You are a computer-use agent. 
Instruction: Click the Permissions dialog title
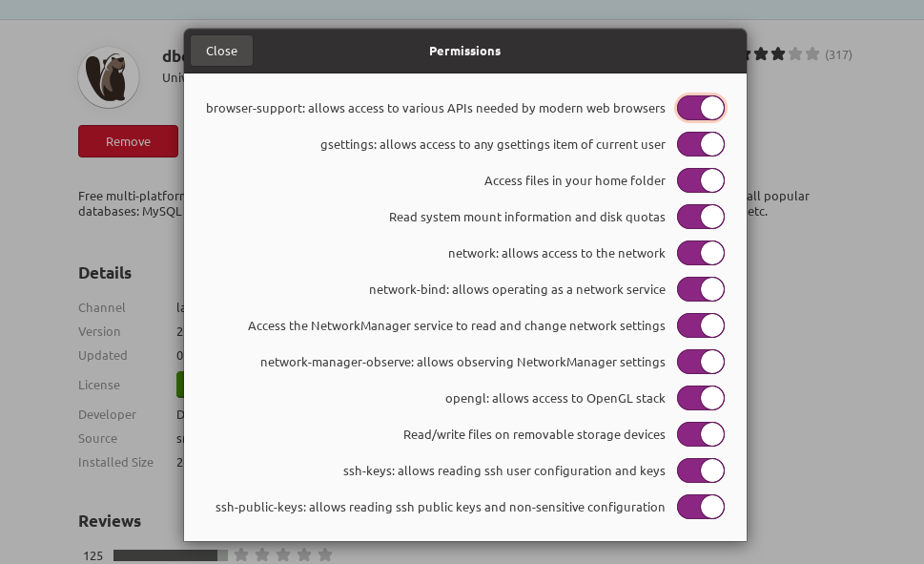click(x=464, y=51)
